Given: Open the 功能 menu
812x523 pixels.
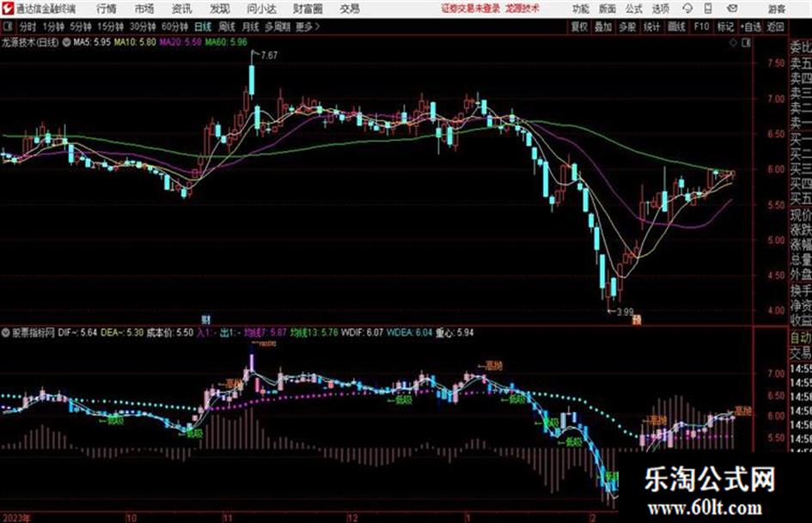Looking at the screenshot, I should 581,9.
